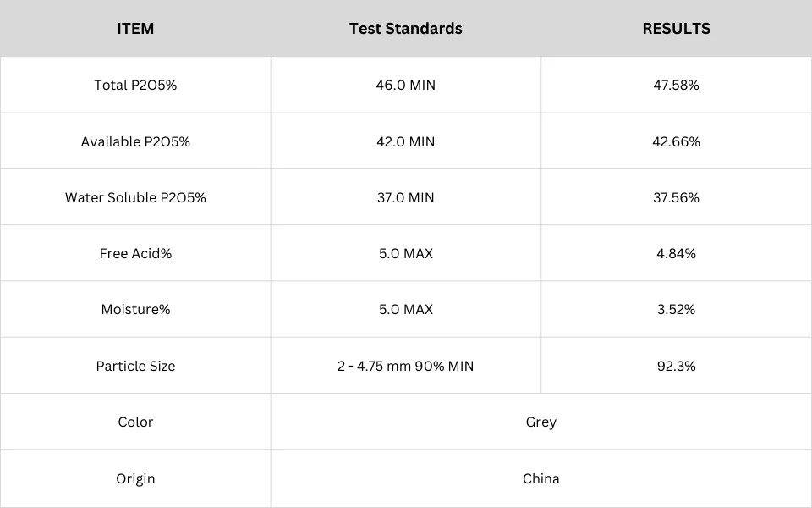Click the 92.3% particle size result
Screen dimensions: 812x508
(677, 366)
